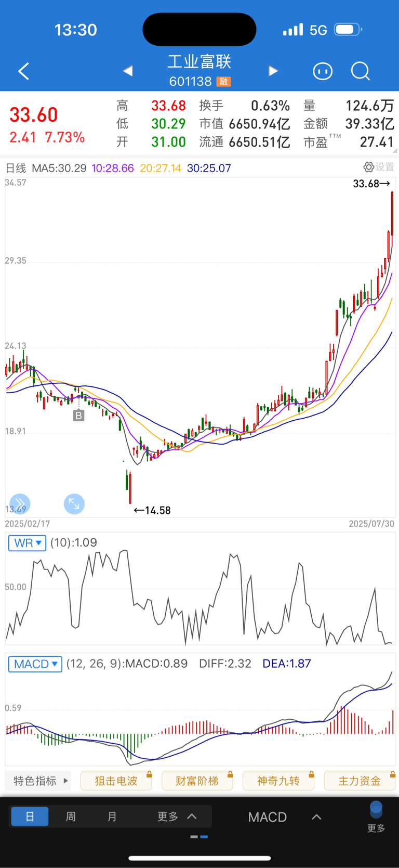The height and width of the screenshot is (868, 399).
Task: Tap the lock icon on 财富阶梯
Action: pyautogui.click(x=230, y=774)
